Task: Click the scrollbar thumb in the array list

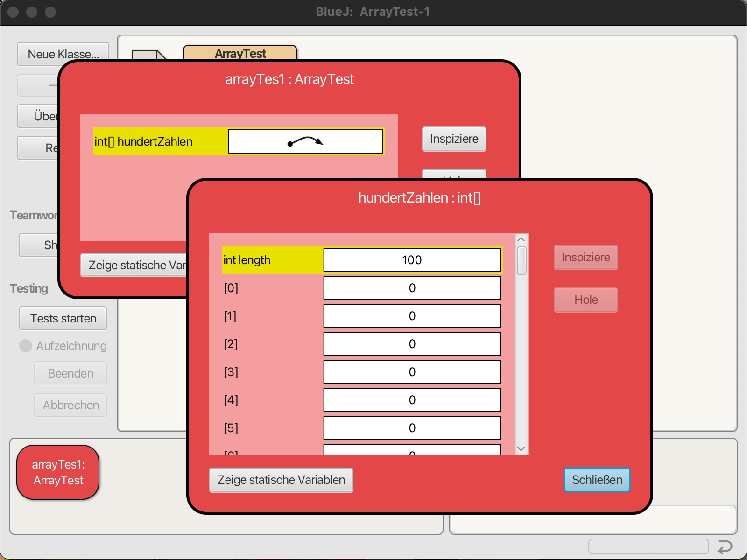Action: point(521,260)
